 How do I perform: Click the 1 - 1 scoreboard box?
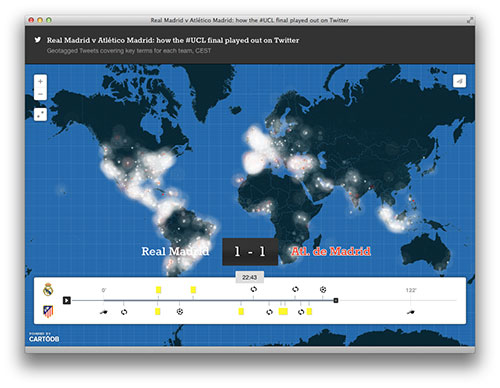coord(250,252)
